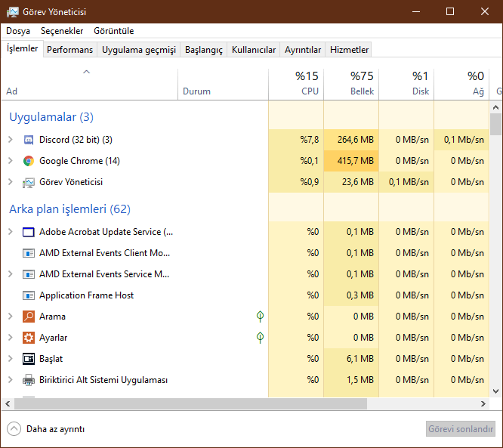The height and width of the screenshot is (448, 503).
Task: Expand Biriktirici Alt Sistemi Uygulaması entry
Action: (11, 380)
